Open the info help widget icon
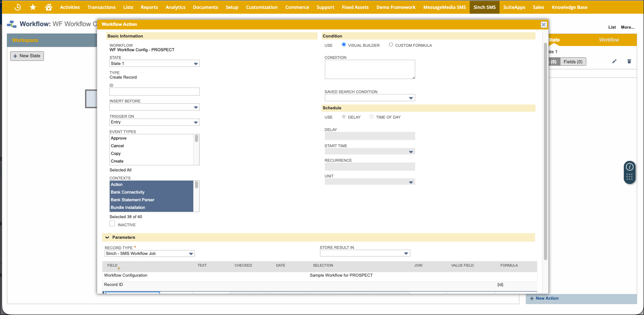The height and width of the screenshot is (315, 644). [629, 167]
